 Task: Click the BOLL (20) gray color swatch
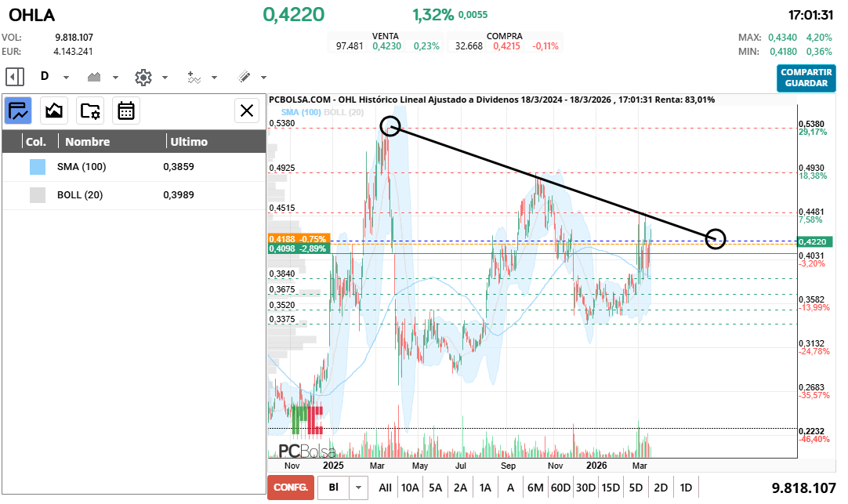coord(38,195)
